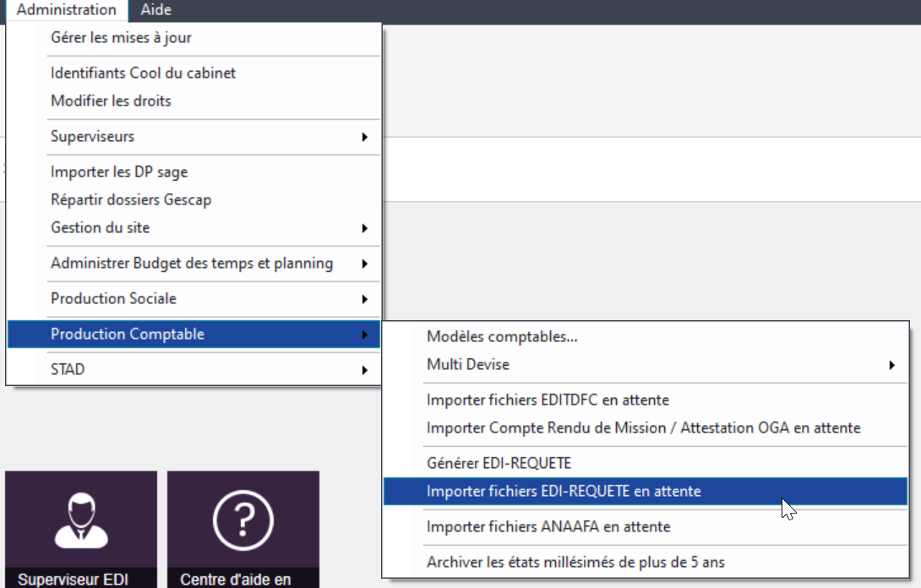This screenshot has height=588, width=921.
Task: Select Gérer les mises à jour
Action: (193, 38)
